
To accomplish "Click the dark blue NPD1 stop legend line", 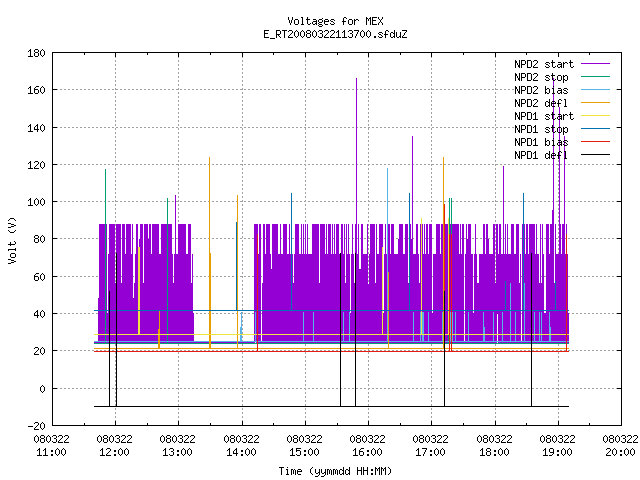I will (595, 129).
